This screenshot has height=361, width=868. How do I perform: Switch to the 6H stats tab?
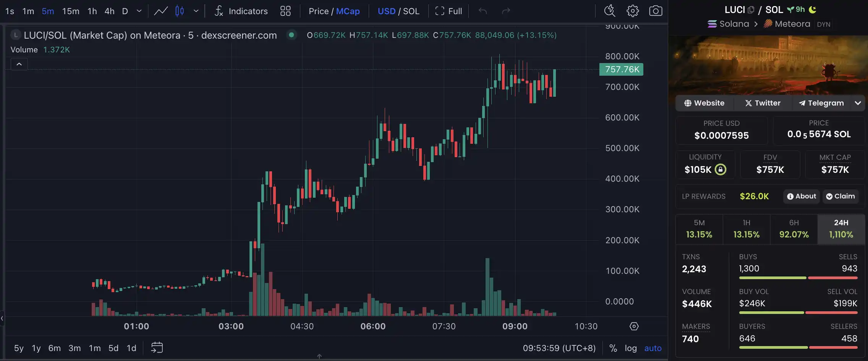pyautogui.click(x=794, y=229)
